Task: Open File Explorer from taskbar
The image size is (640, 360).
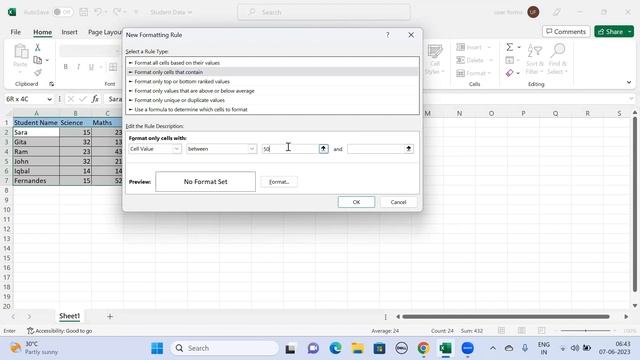Action: [x=358, y=348]
